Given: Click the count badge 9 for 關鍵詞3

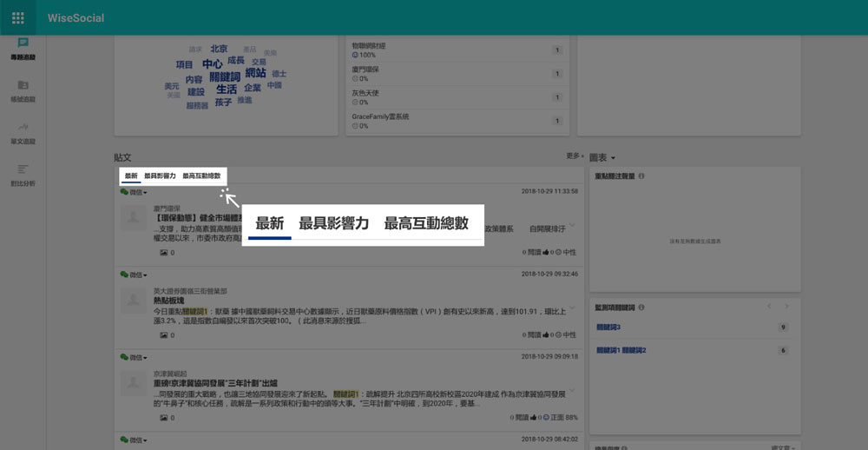Looking at the screenshot, I should (x=783, y=328).
